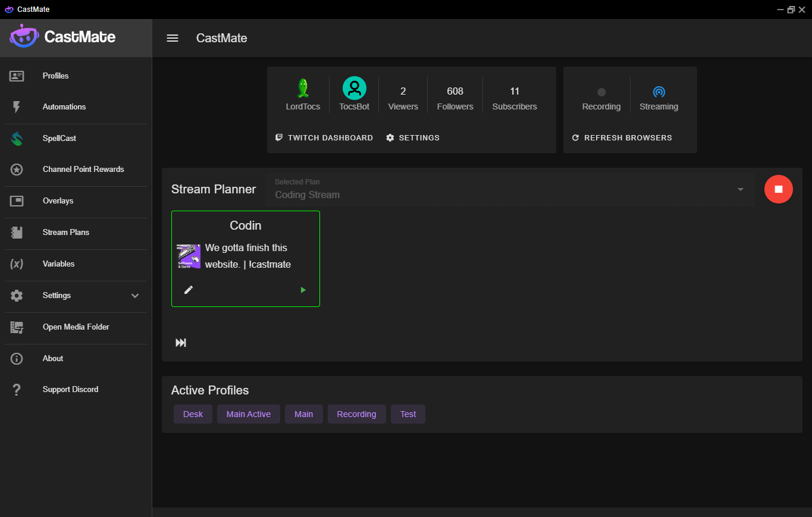Click the 608 Followers stat

pos(455,98)
